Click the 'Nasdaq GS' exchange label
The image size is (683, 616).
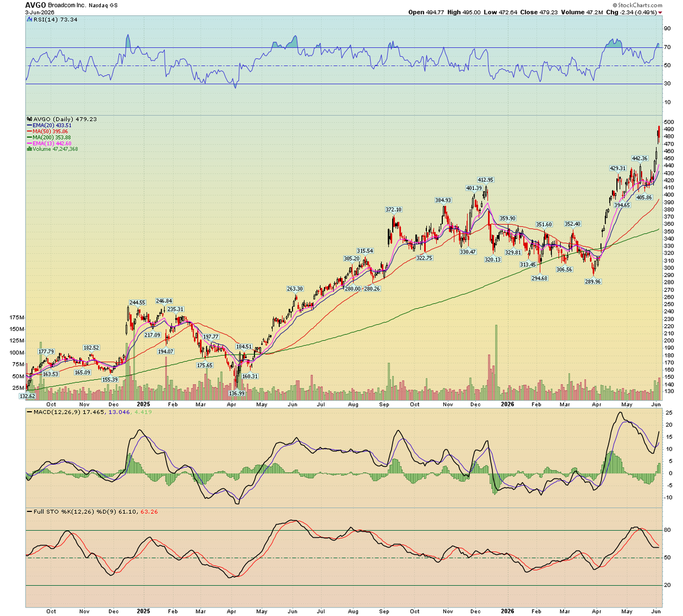[x=104, y=5]
